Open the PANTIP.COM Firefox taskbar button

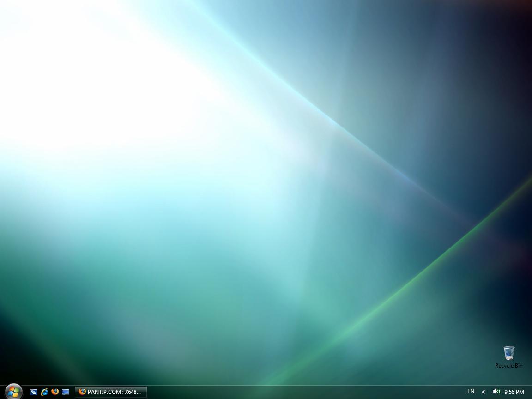click(111, 392)
